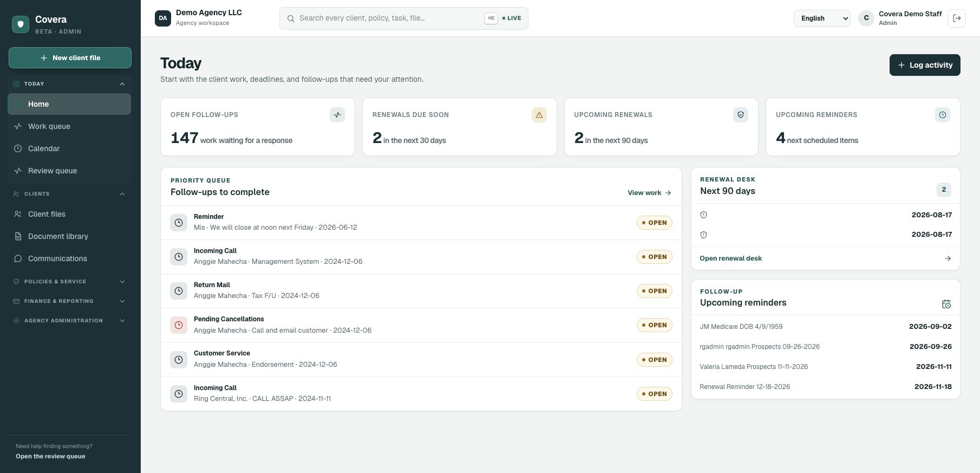Open the arrow next to Open renewal desk
The height and width of the screenshot is (473, 980).
coord(948,258)
